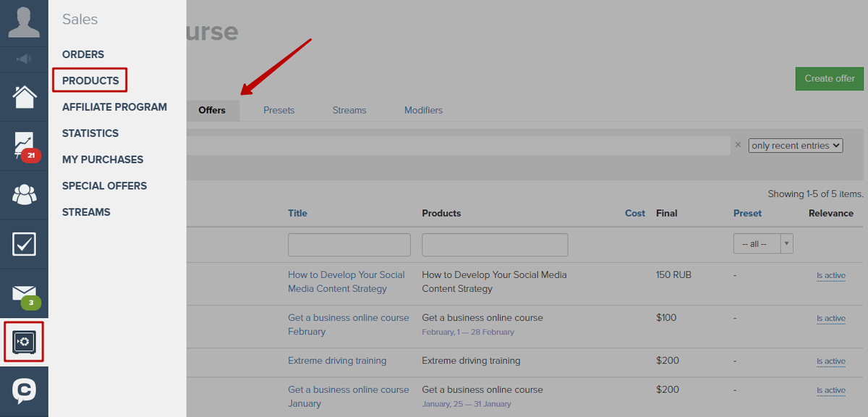Image resolution: width=868 pixels, height=417 pixels.
Task: Open Get a business online course February offer
Action: 349,324
